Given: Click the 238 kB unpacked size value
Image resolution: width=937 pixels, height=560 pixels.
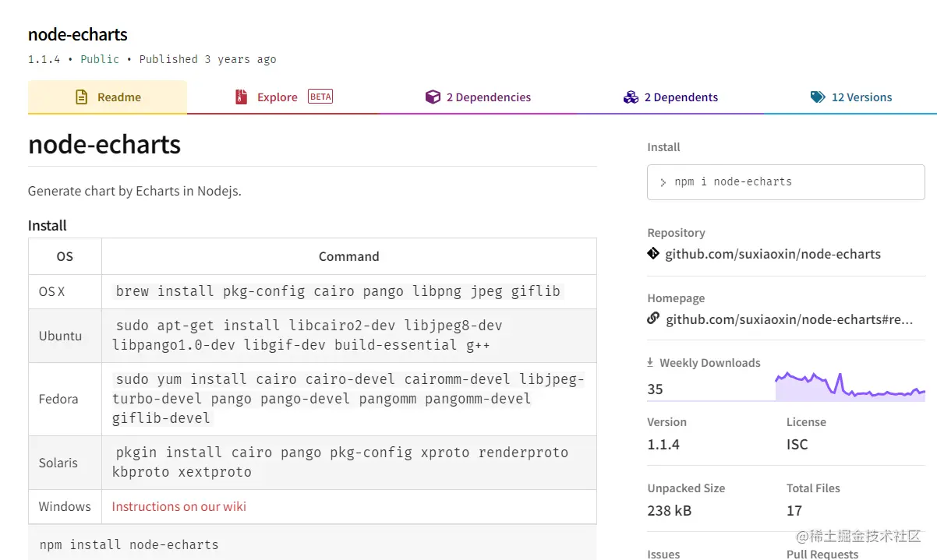Looking at the screenshot, I should [x=669, y=511].
